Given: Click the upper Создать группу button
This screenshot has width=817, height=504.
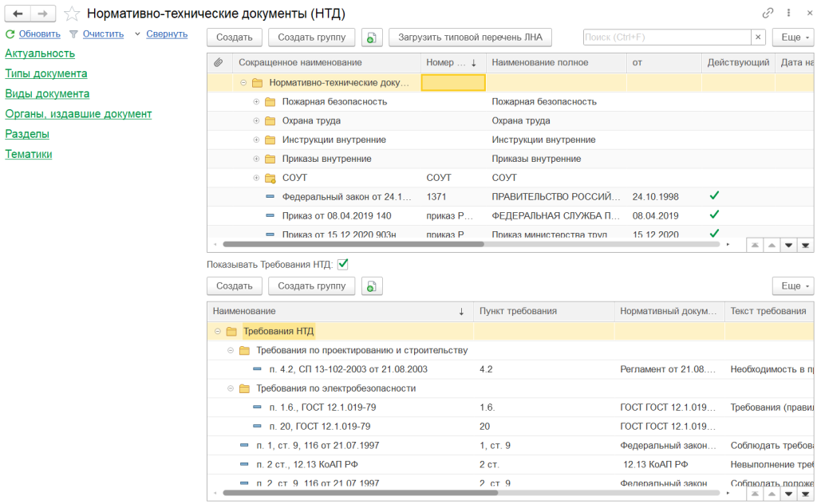Looking at the screenshot, I should tap(311, 37).
